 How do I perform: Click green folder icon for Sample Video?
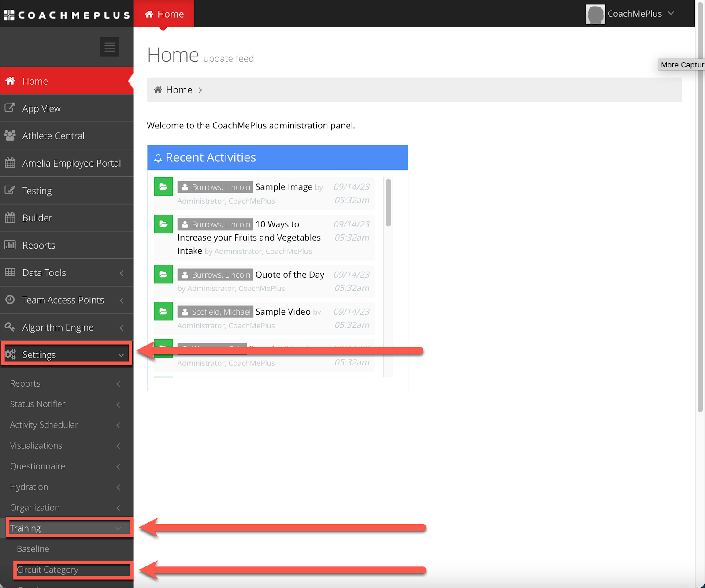(x=163, y=311)
